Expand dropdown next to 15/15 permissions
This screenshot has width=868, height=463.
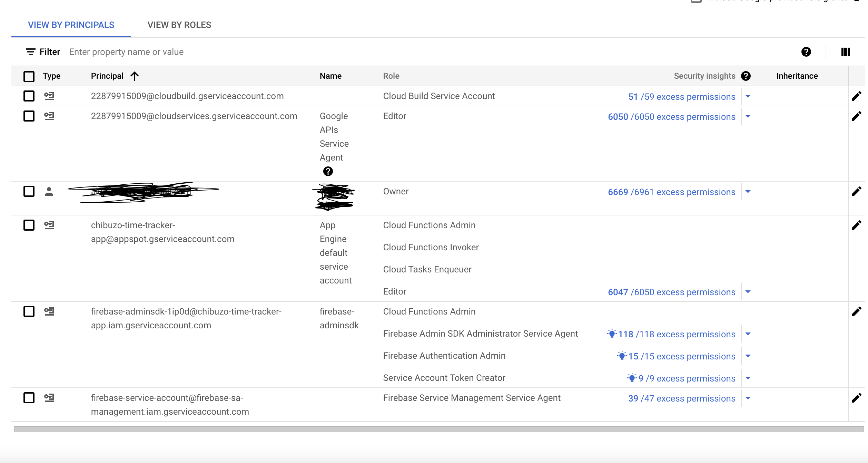click(x=748, y=356)
